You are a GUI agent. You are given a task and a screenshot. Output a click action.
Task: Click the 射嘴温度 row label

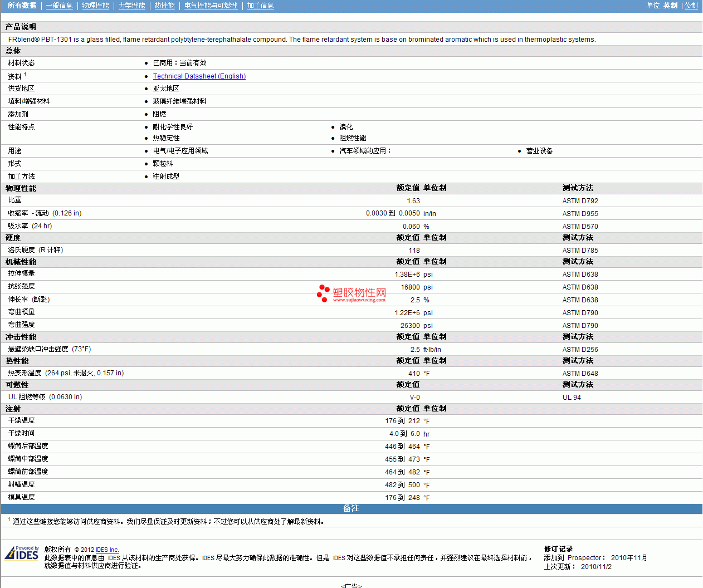click(22, 484)
